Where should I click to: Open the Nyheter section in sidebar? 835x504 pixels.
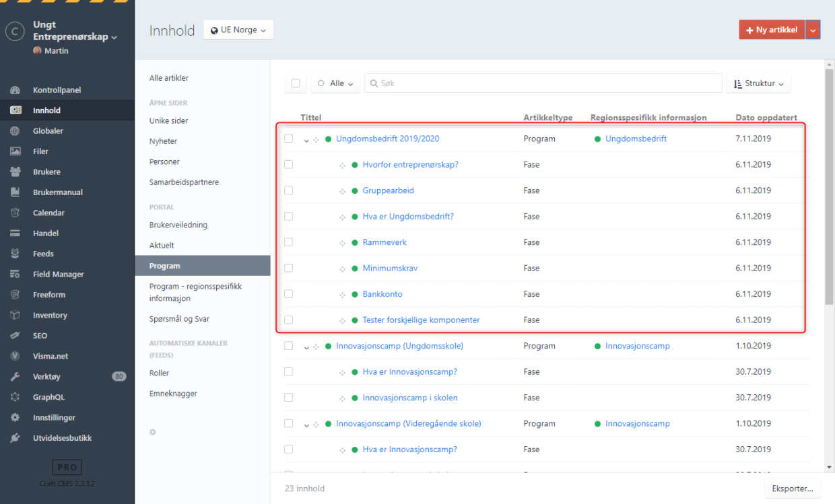163,141
